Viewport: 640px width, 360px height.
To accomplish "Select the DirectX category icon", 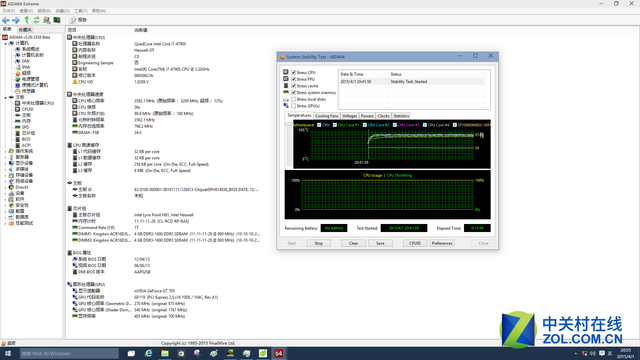I will pyautogui.click(x=11, y=187).
